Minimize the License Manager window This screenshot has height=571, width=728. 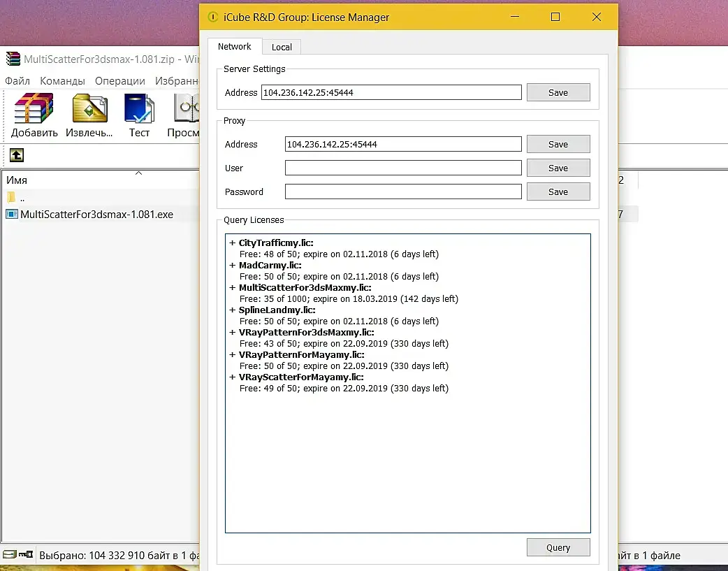[x=515, y=17]
